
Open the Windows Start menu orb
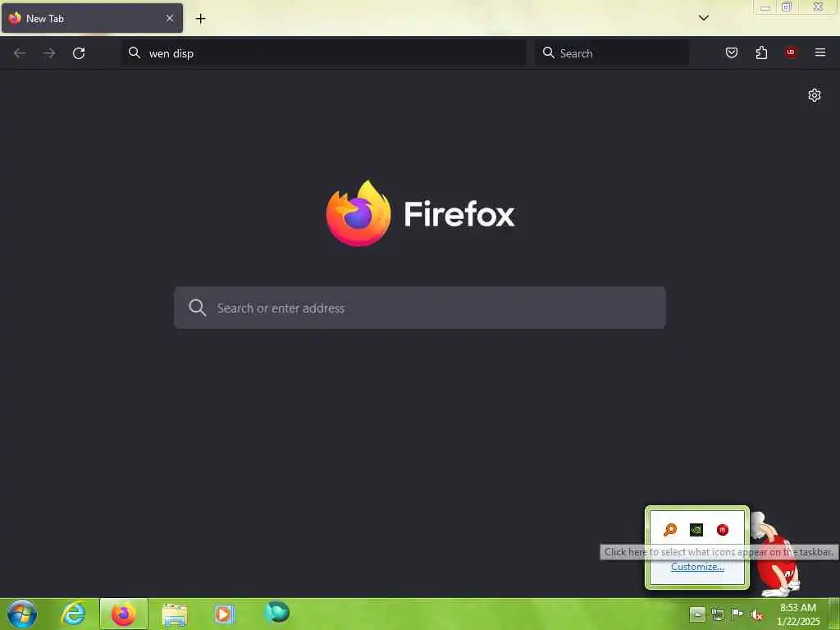tap(22, 614)
